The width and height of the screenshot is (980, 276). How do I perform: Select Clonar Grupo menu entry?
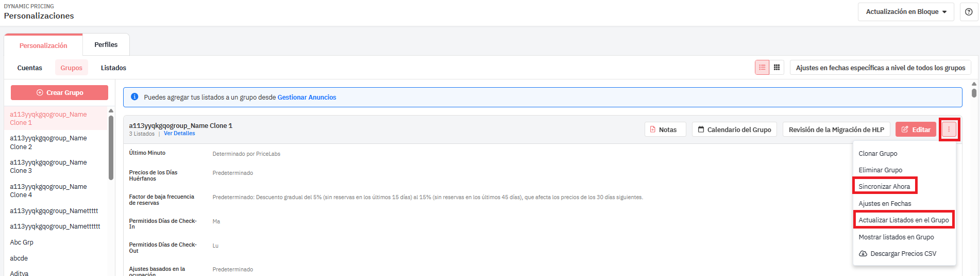pyautogui.click(x=878, y=154)
